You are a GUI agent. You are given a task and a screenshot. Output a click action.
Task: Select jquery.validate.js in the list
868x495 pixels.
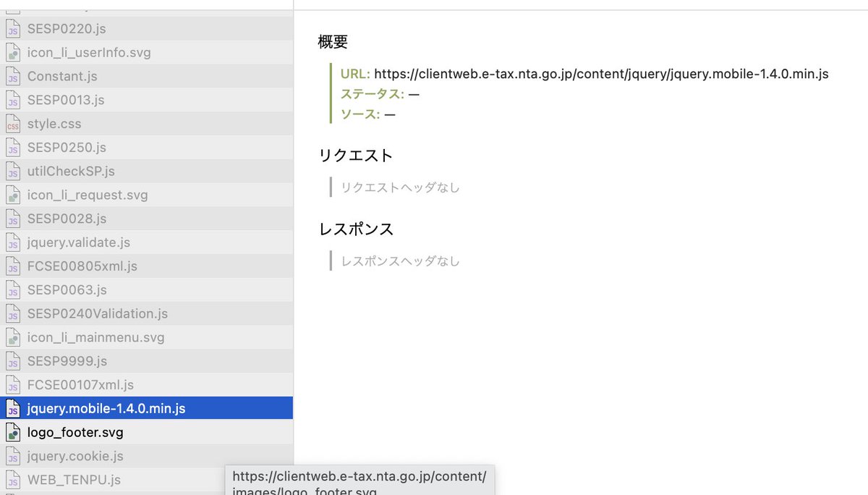click(146, 242)
